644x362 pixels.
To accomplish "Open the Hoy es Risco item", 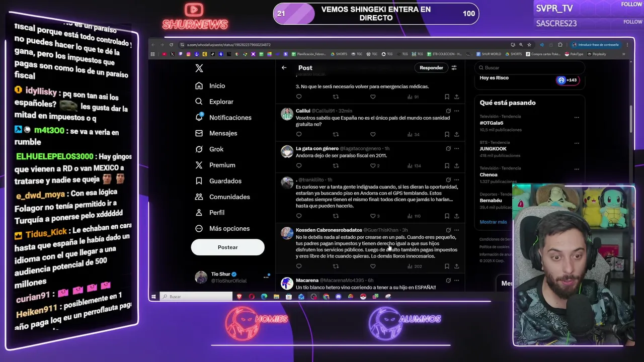I will (529, 80).
